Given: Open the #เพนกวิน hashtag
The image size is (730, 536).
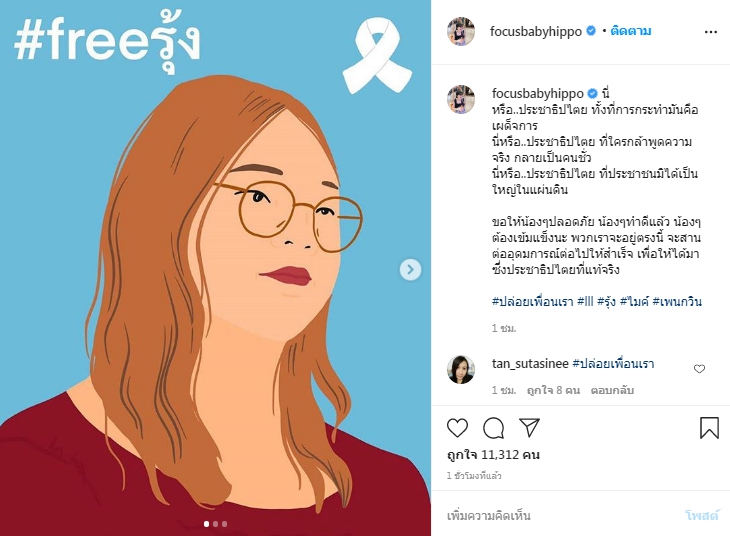Looking at the screenshot, I should [x=677, y=301].
